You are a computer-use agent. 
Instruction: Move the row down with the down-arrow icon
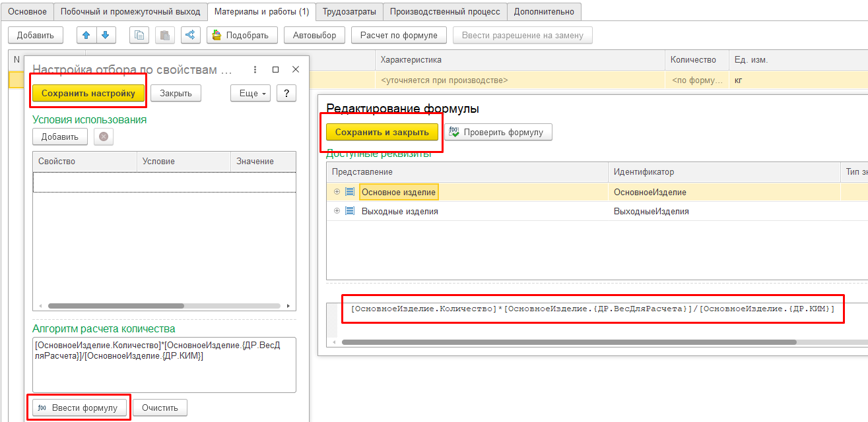click(x=105, y=35)
